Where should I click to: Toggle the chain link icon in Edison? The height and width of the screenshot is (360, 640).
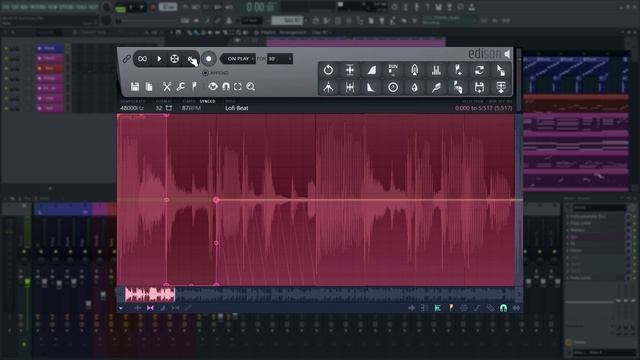tap(127, 59)
